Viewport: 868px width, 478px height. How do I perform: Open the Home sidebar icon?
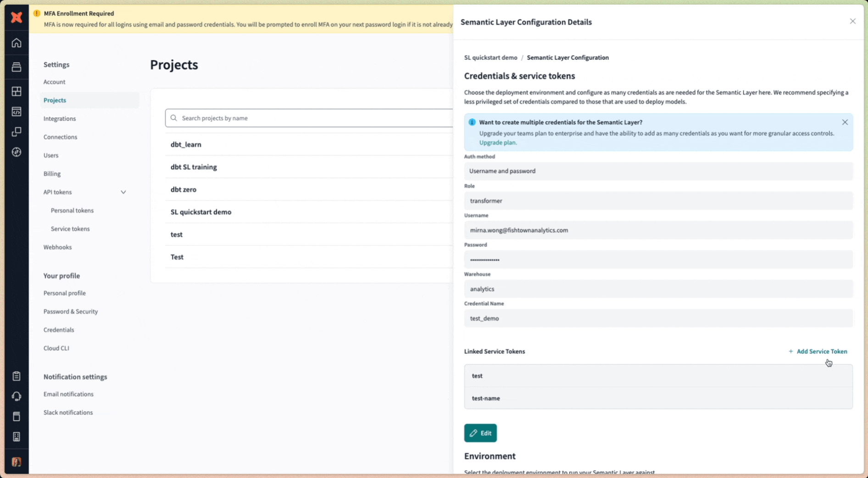click(x=17, y=43)
